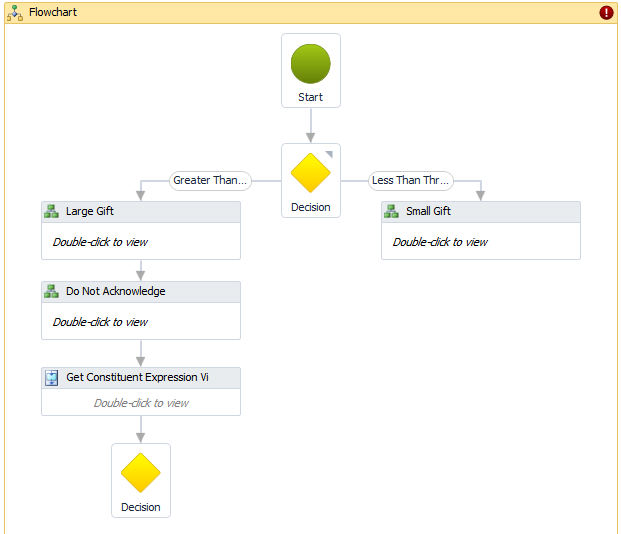Viewport: 621px width, 534px height.
Task: Click the Large Gift activity icon
Action: pos(52,211)
